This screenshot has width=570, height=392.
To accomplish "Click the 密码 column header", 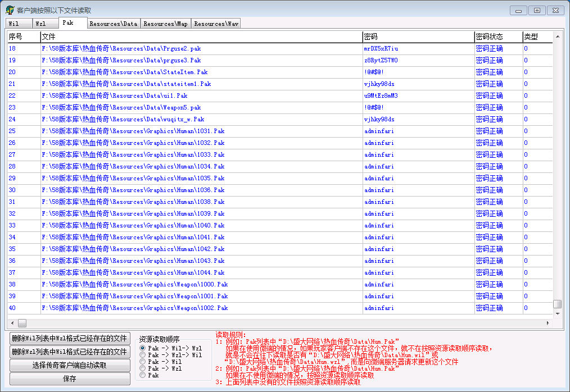I will tap(418, 37).
